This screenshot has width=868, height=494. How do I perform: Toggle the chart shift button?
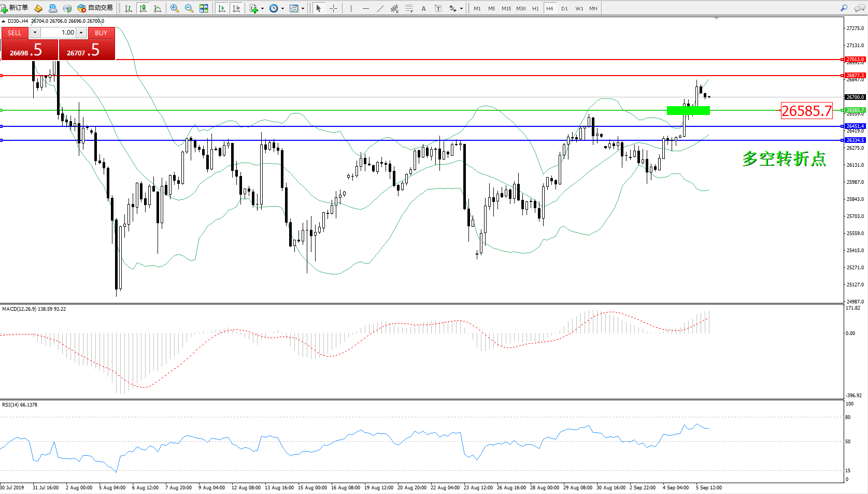click(236, 8)
